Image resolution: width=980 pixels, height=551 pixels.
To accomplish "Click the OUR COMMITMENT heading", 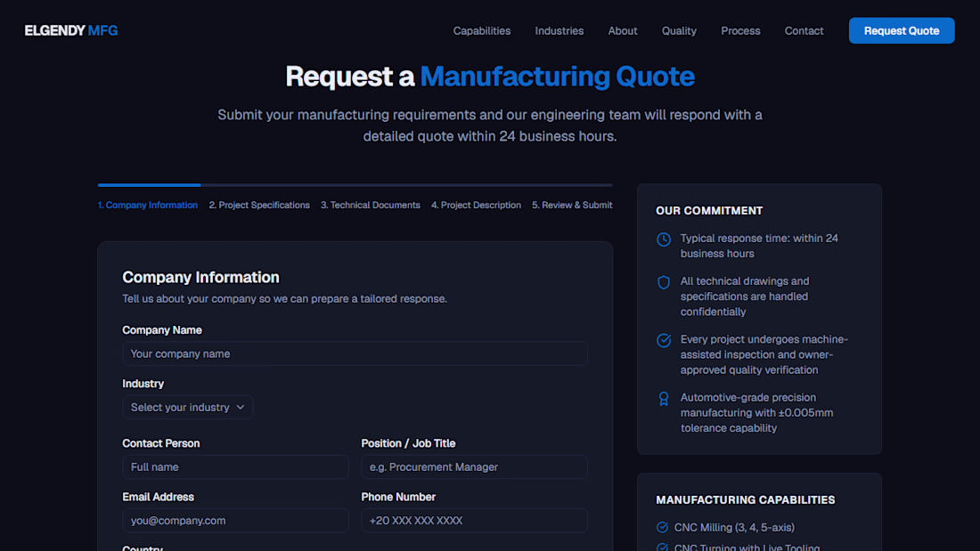I will [x=709, y=211].
